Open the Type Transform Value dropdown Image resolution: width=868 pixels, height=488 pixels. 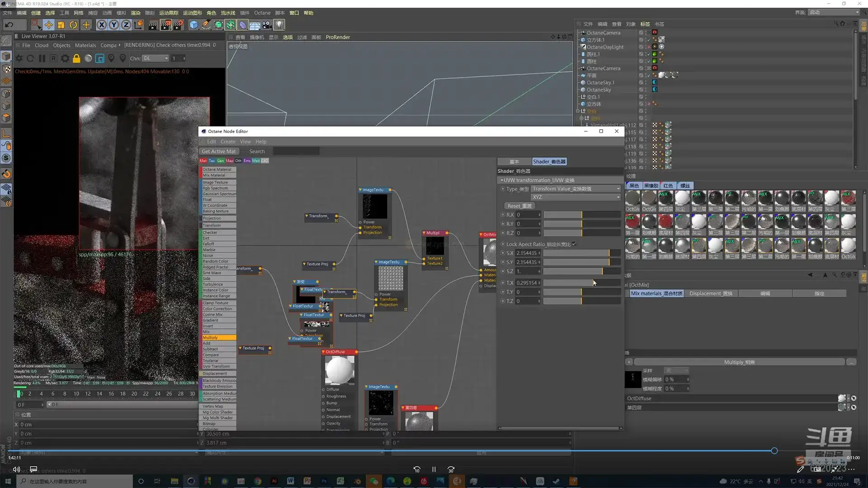576,189
